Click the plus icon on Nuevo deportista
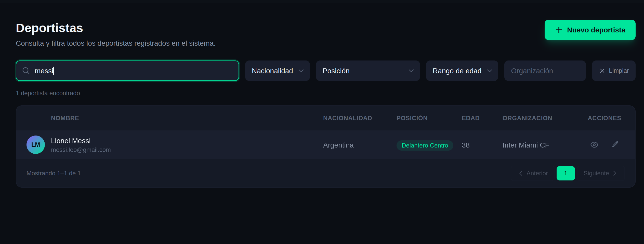Screen dimensions: 644x244 [559, 30]
